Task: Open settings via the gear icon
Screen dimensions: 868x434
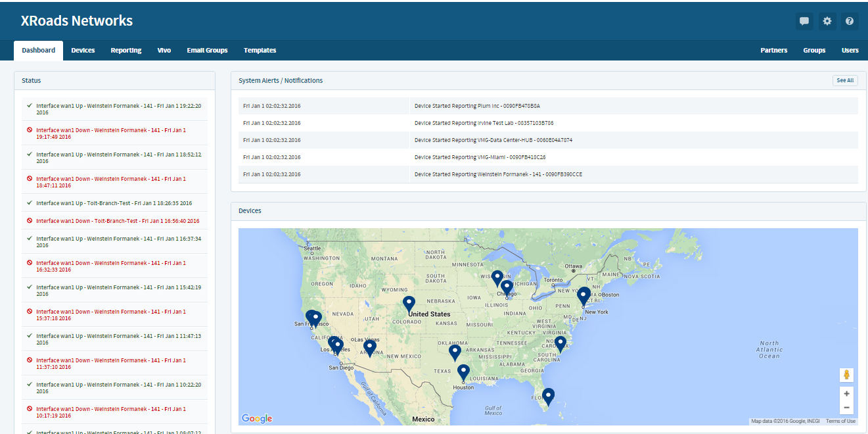Action: 827,21
